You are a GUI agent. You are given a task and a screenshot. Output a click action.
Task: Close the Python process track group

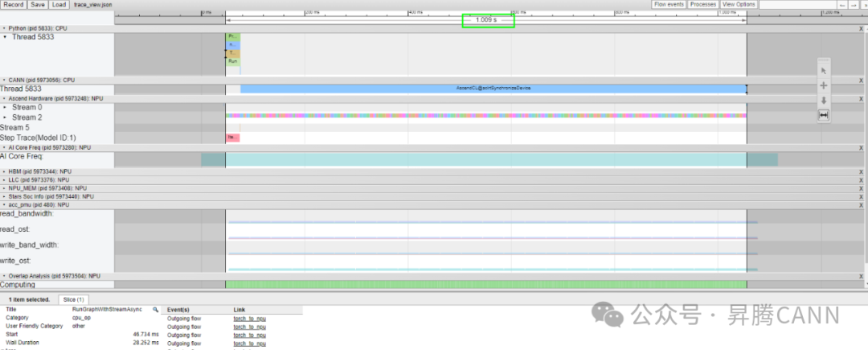862,28
